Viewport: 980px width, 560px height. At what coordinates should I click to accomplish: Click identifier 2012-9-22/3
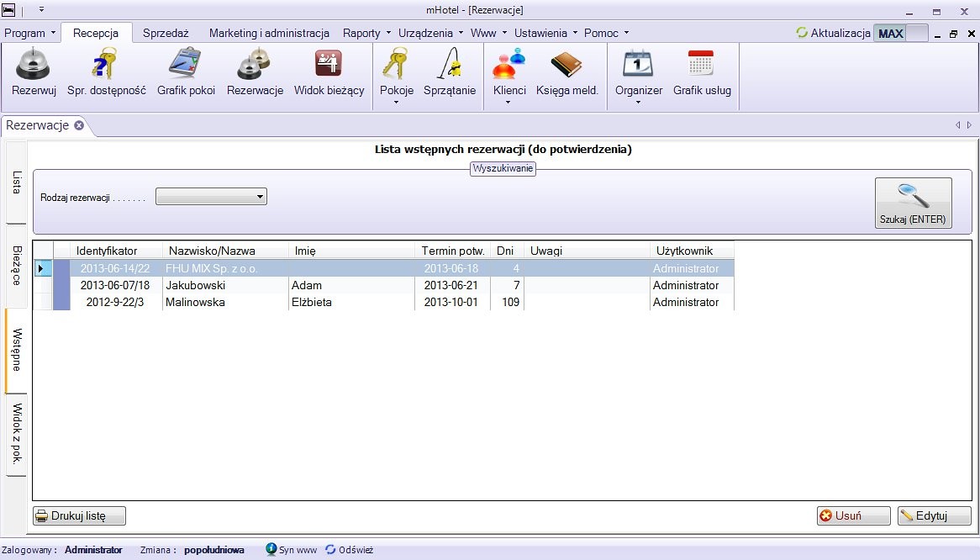tap(115, 302)
